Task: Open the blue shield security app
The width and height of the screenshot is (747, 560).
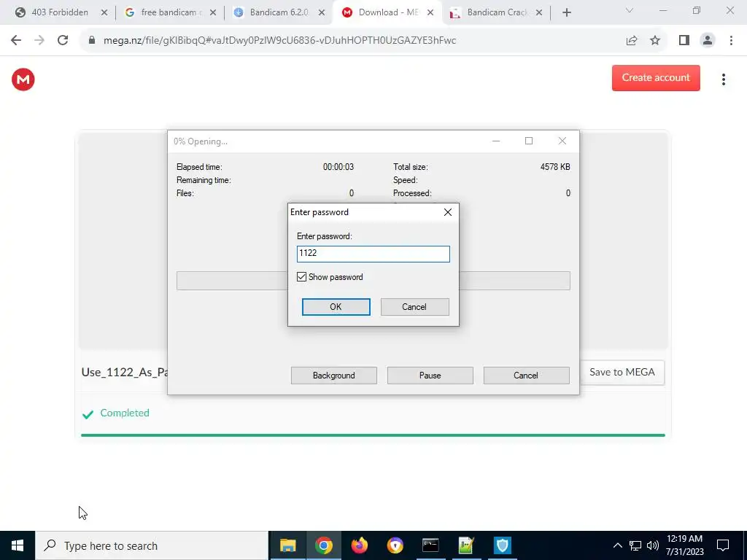Action: point(502,545)
